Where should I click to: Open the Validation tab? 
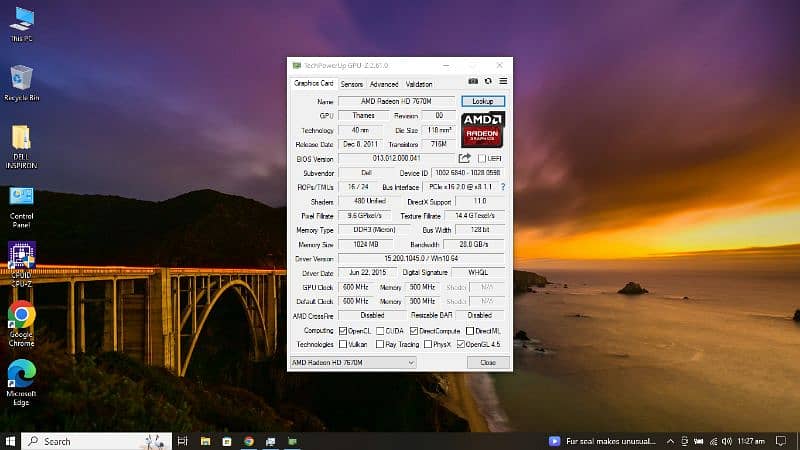coord(419,84)
